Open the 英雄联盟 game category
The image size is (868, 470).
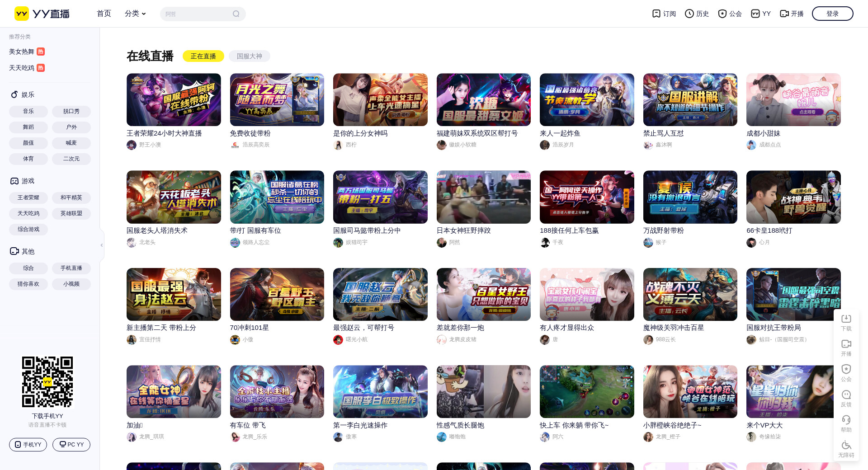point(71,214)
